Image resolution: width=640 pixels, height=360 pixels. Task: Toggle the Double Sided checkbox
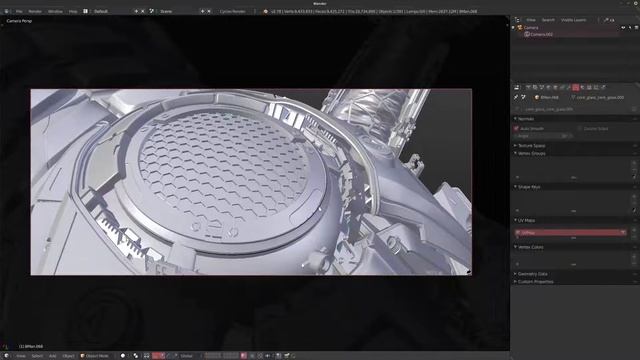click(580, 129)
